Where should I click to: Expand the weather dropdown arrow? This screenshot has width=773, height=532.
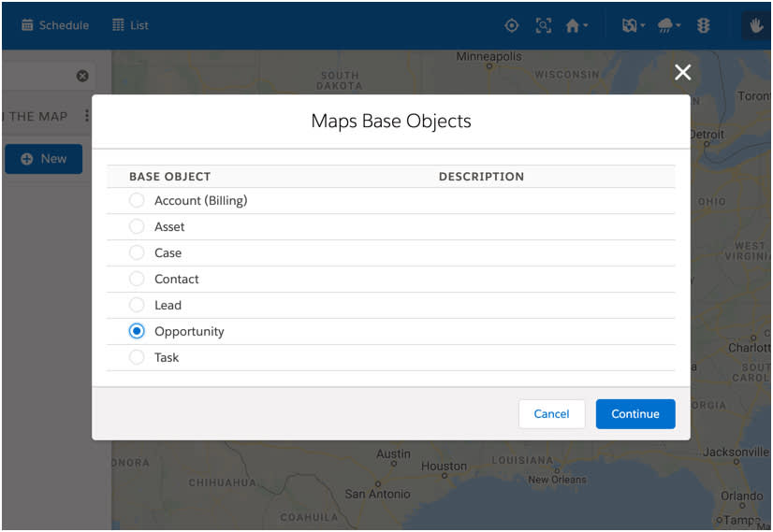point(678,25)
